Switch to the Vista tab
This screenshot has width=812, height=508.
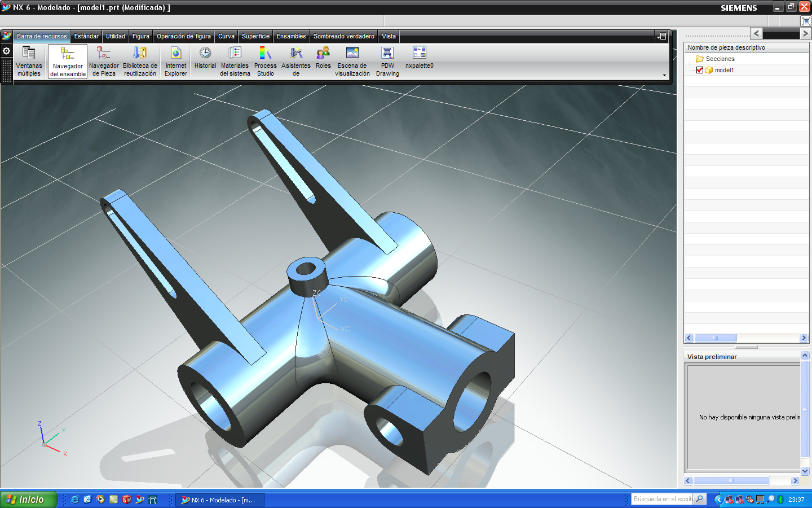tap(389, 36)
